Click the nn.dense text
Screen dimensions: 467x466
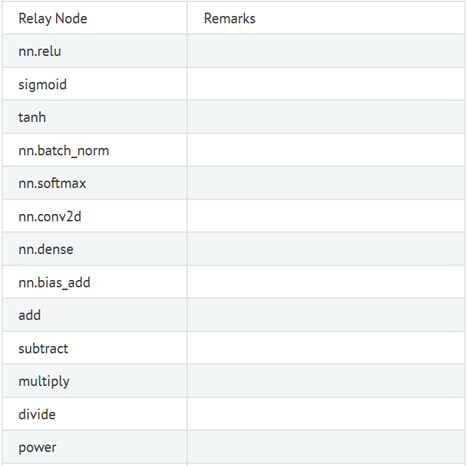point(46,249)
